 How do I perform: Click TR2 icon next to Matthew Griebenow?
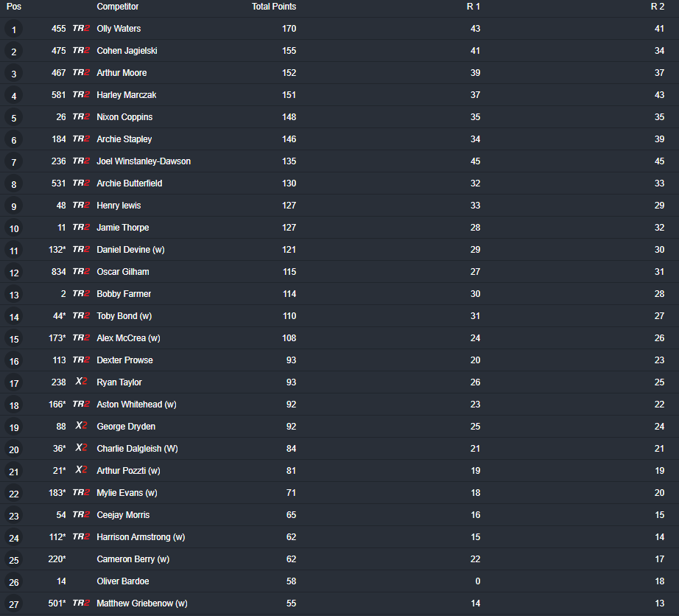pyautogui.click(x=81, y=603)
